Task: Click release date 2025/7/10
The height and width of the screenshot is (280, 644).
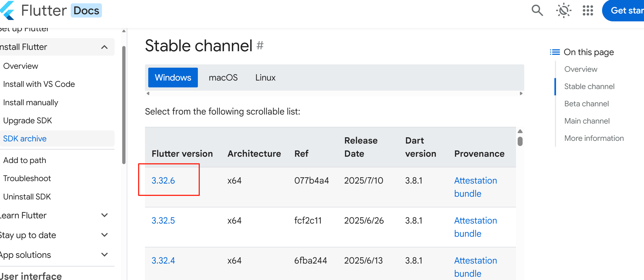Action: (364, 181)
